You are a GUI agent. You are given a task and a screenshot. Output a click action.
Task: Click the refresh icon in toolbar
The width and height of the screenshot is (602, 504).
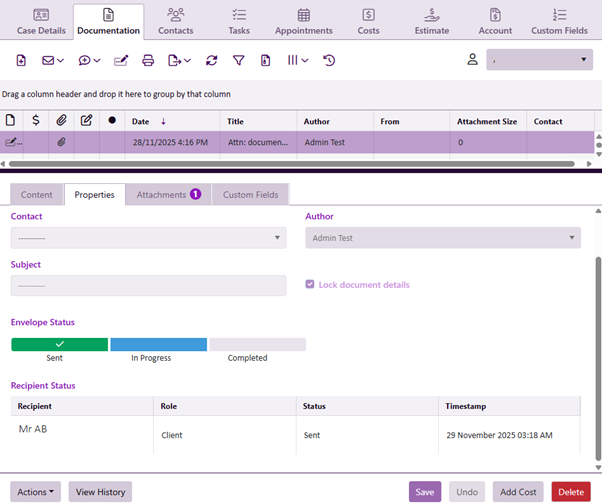tap(212, 61)
